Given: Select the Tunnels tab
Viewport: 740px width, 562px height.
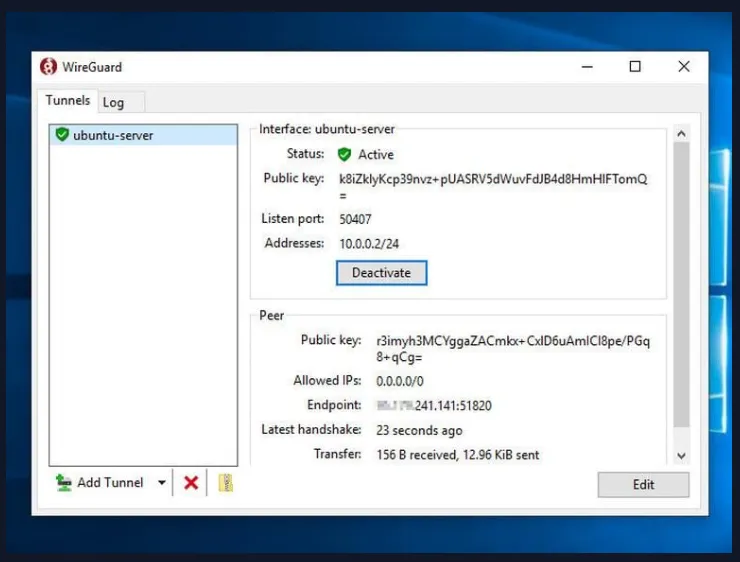Looking at the screenshot, I should [x=67, y=100].
